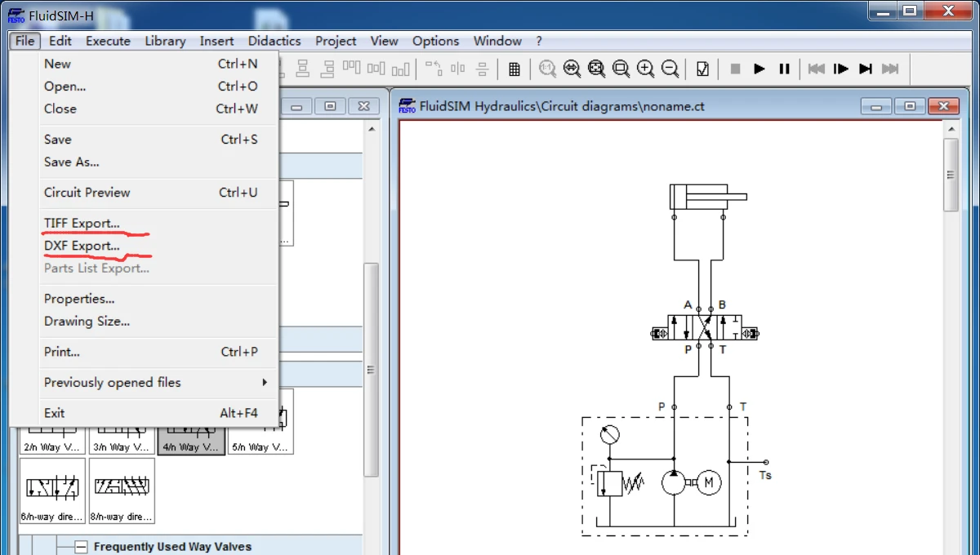980x555 pixels.
Task: Open the Drawing Size dialog
Action: [x=87, y=321]
